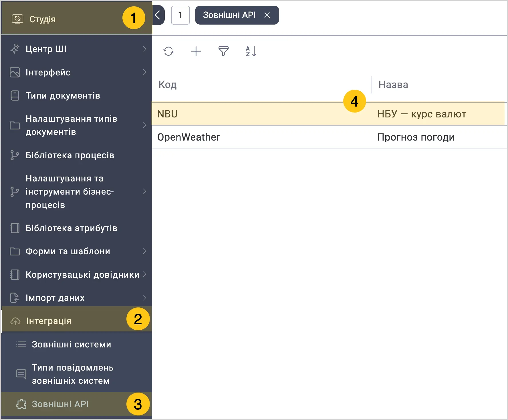Click the Зовнішні API puzzle icon
Viewport: 508px width, 420px height.
coord(21,404)
